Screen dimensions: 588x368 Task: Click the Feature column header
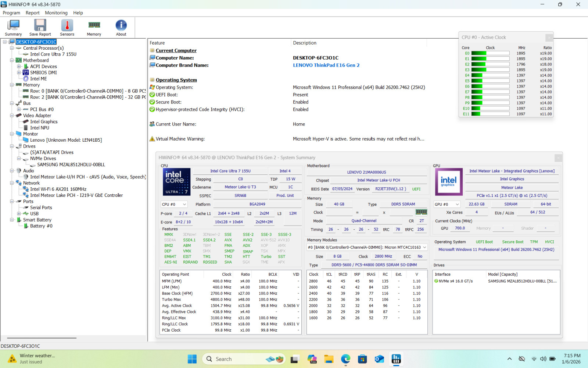[157, 43]
